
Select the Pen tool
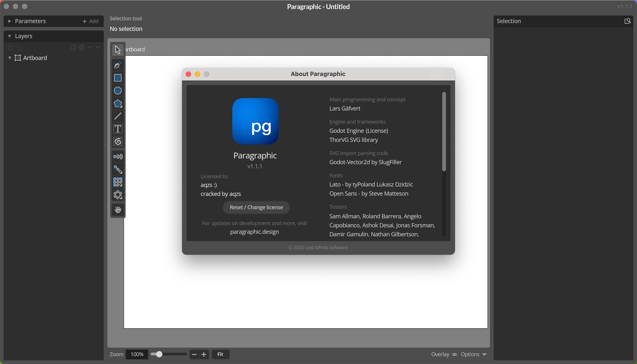pos(117,65)
